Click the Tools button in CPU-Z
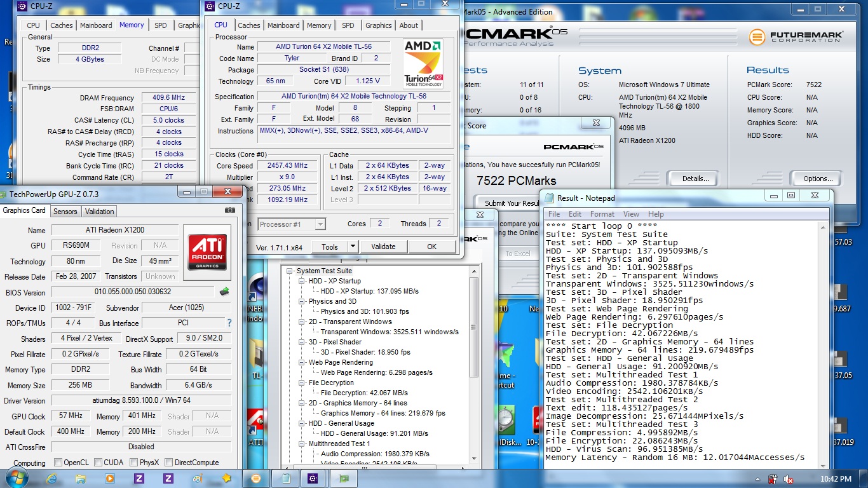This screenshot has width=868, height=488. point(330,247)
